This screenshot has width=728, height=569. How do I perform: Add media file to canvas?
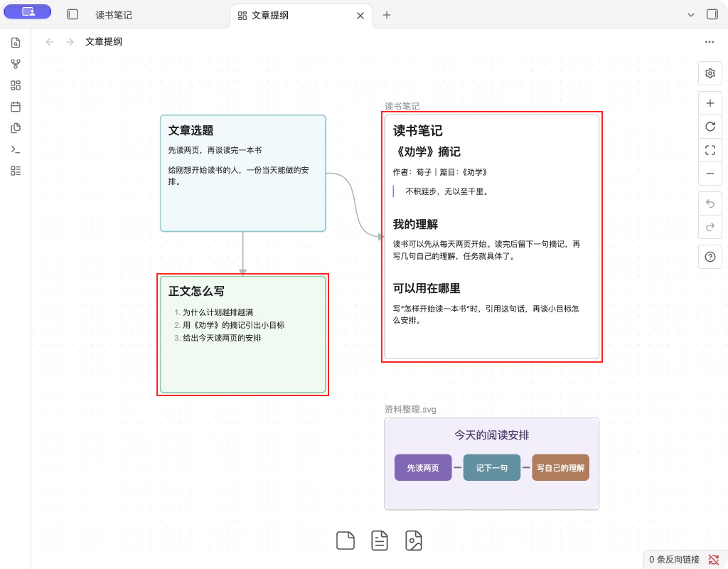413,541
